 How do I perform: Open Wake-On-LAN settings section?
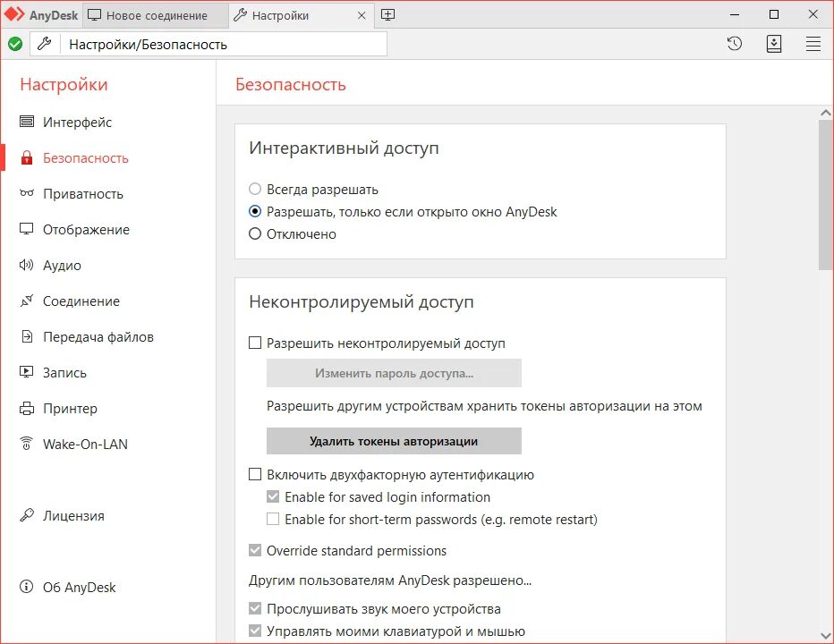[x=85, y=444]
